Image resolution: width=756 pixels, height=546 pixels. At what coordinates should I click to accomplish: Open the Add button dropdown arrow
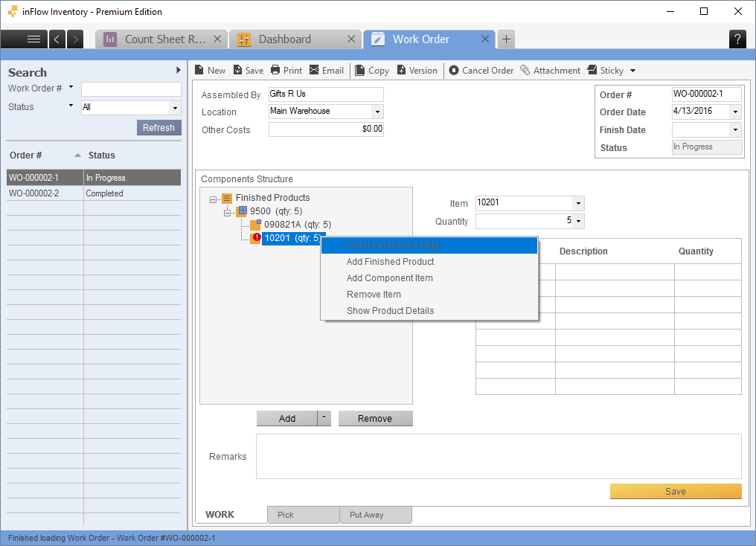324,418
